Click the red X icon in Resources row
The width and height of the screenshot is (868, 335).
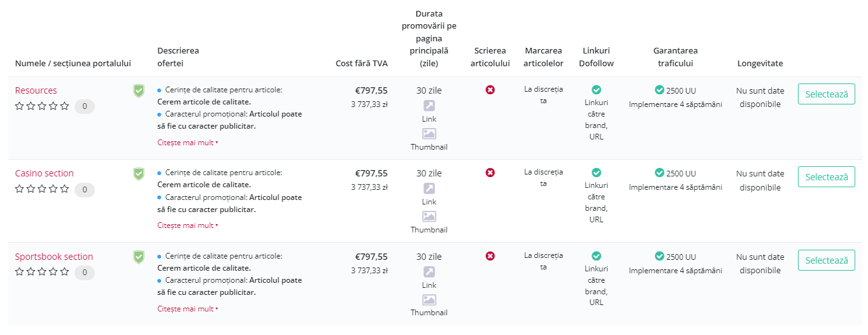[x=490, y=90]
